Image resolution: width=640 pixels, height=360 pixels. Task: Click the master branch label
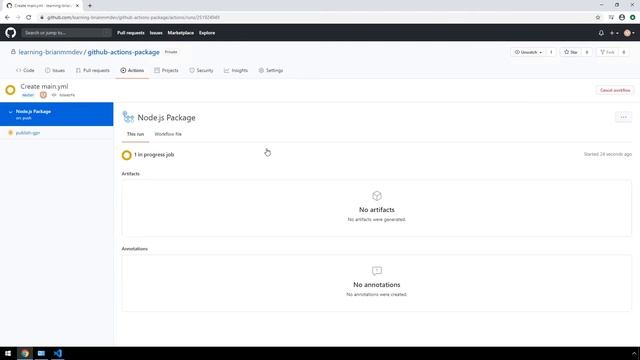(28, 95)
